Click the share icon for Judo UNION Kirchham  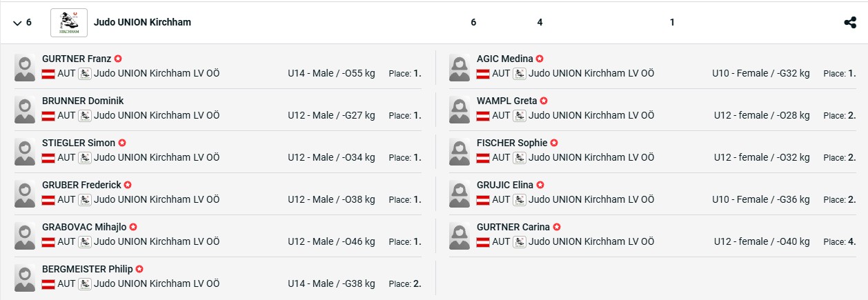coord(850,23)
